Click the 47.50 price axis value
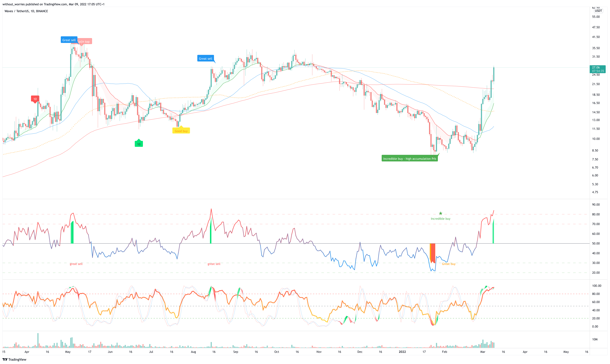This screenshot has height=364, width=610. click(x=596, y=27)
